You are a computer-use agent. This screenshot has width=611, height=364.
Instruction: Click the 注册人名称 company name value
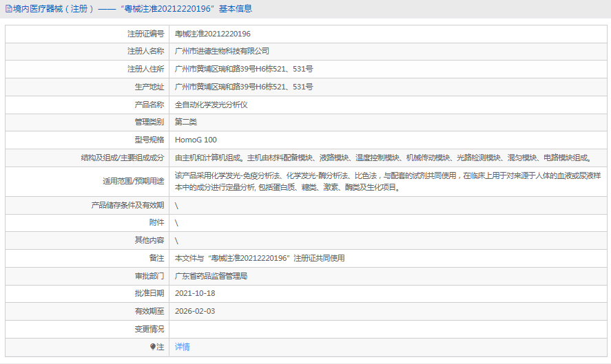[222, 51]
